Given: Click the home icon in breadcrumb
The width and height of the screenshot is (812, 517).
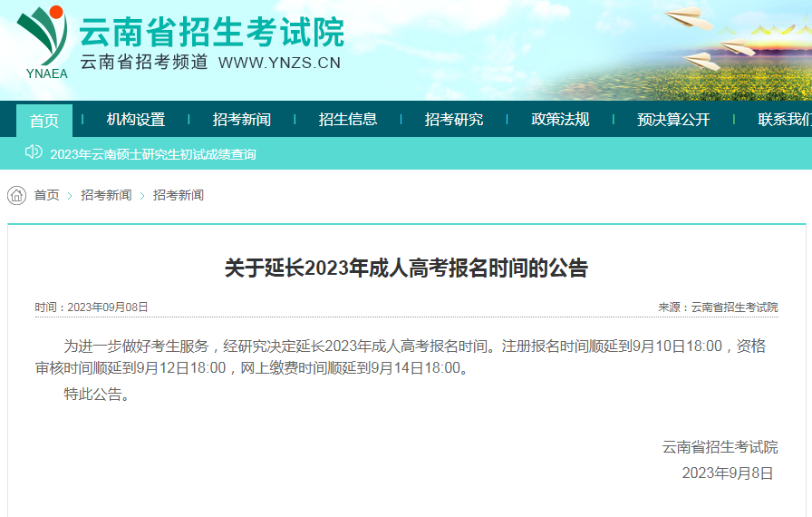Looking at the screenshot, I should pyautogui.click(x=16, y=195).
